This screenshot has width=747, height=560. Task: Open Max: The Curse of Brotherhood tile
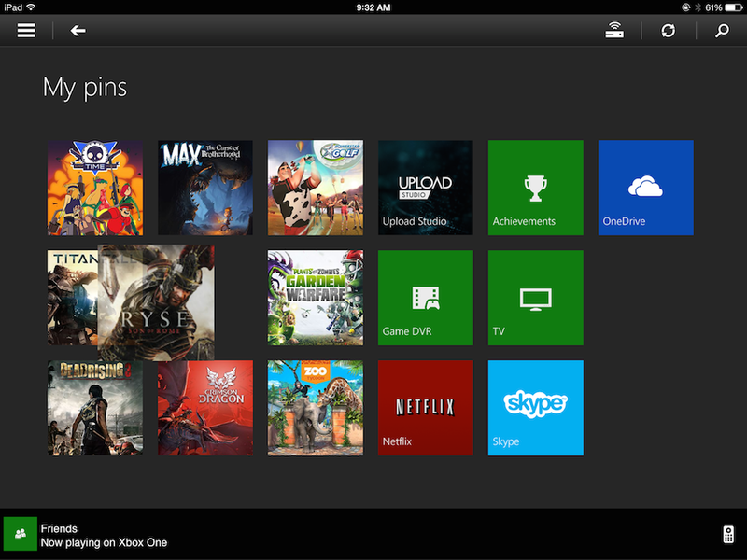coord(205,188)
